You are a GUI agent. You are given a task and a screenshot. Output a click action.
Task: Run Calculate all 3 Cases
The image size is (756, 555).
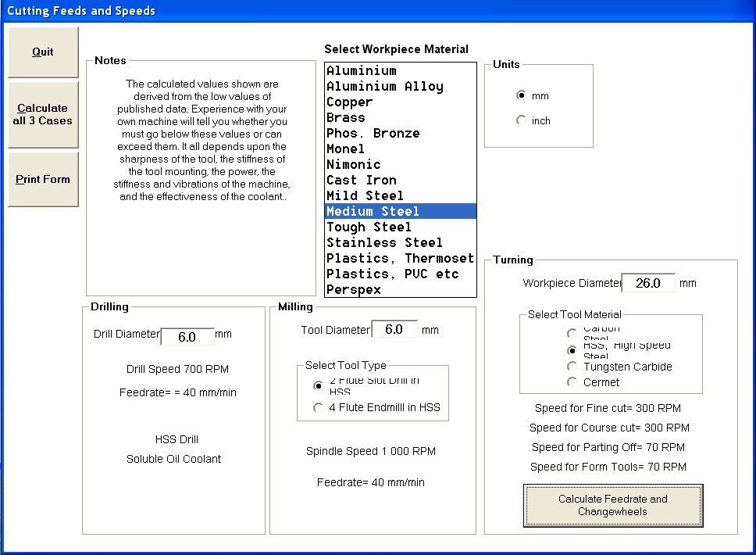[x=43, y=114]
